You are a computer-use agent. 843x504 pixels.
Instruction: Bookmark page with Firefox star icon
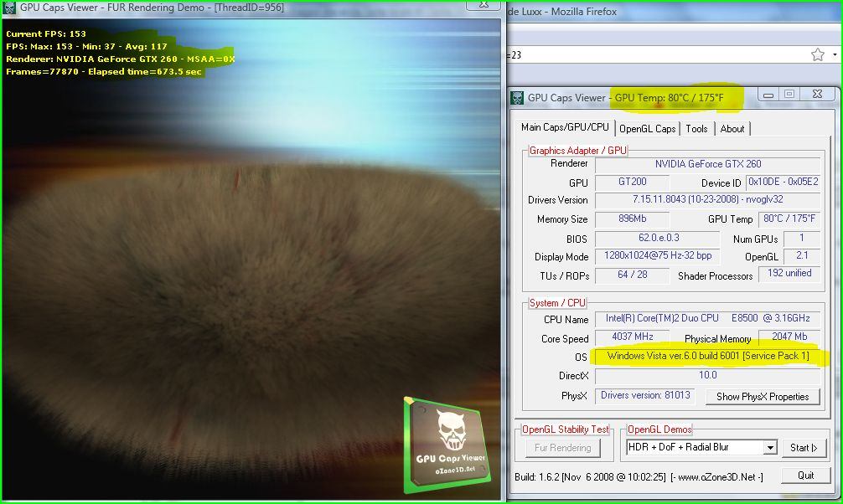point(818,54)
